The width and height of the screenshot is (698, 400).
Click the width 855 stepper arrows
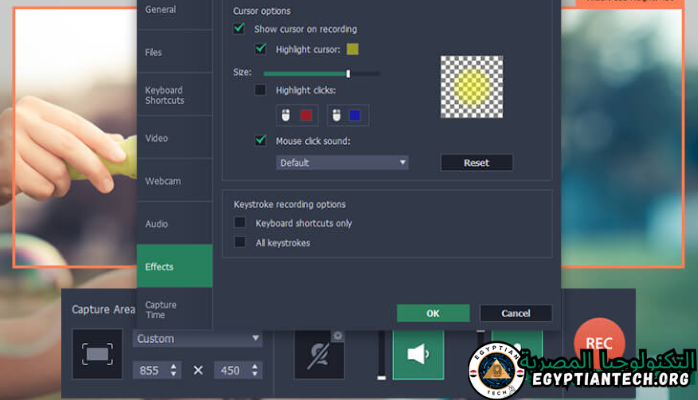[175, 370]
